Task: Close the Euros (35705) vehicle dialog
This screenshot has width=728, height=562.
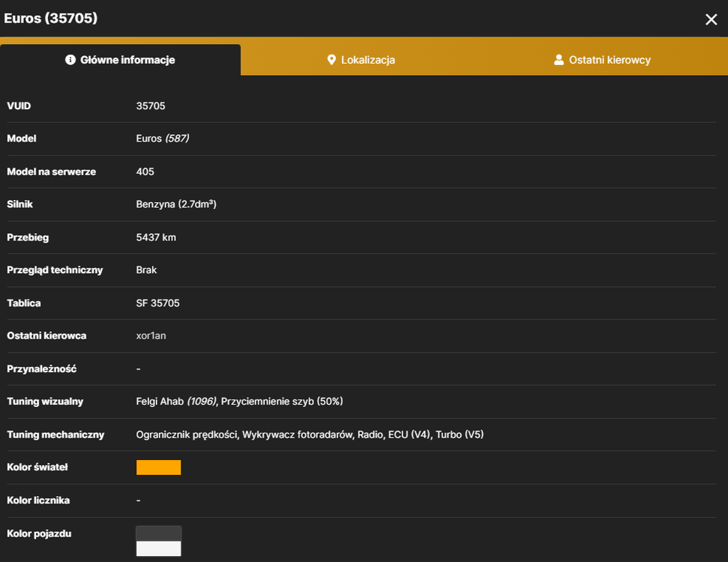Action: coord(711,19)
